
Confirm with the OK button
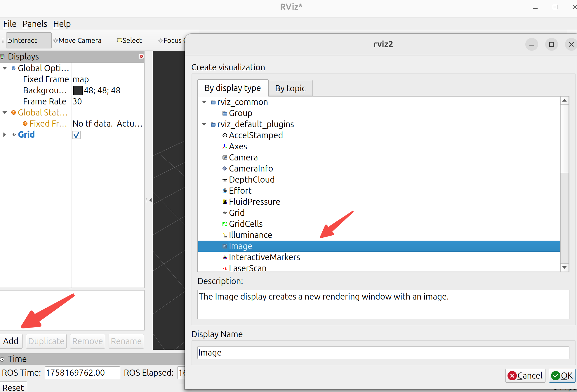(x=562, y=376)
